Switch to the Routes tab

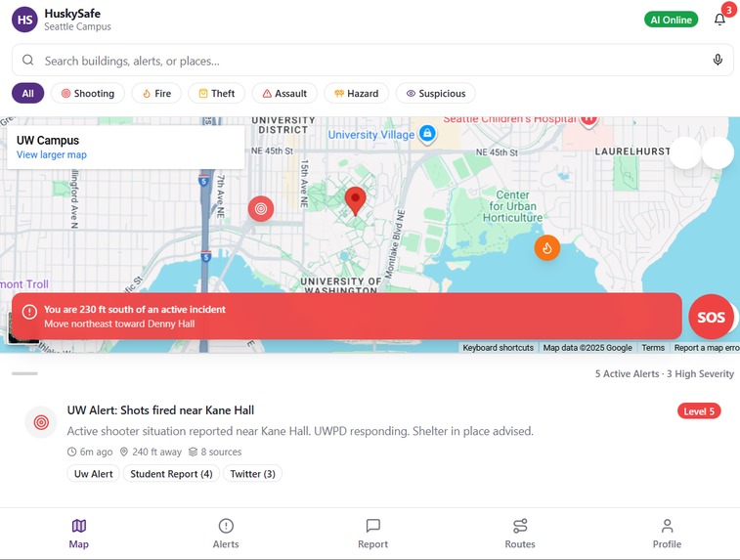click(520, 534)
